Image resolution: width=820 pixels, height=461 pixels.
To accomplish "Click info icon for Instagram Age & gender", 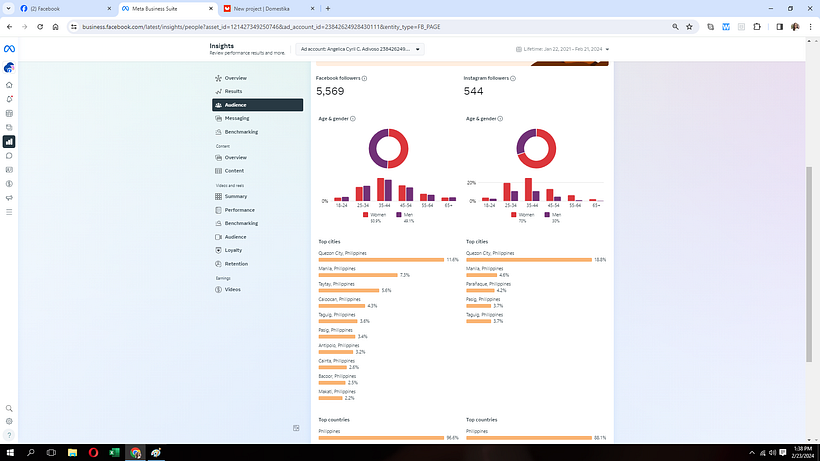I will tap(500, 119).
